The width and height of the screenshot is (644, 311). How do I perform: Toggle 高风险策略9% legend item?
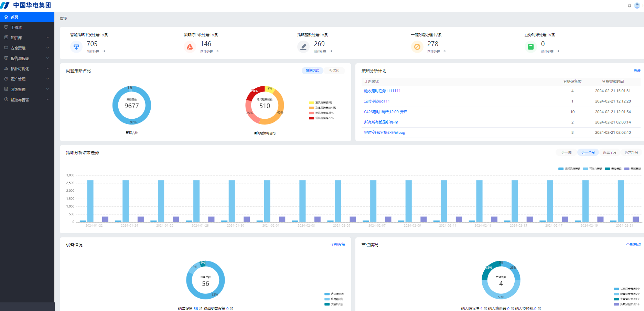320,103
